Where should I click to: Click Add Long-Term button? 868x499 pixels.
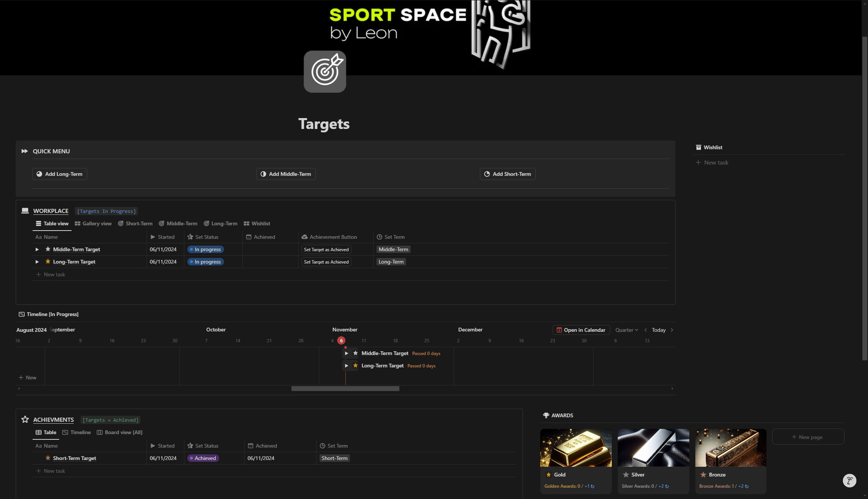[x=60, y=174]
